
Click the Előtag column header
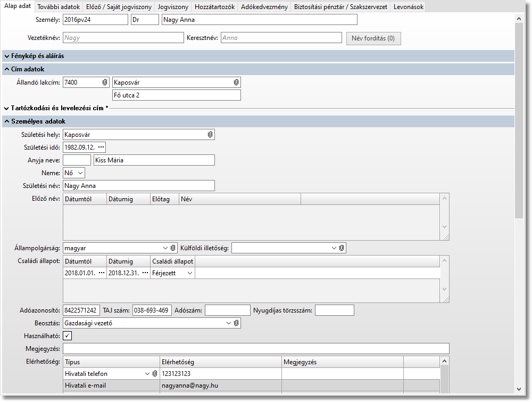(164, 199)
